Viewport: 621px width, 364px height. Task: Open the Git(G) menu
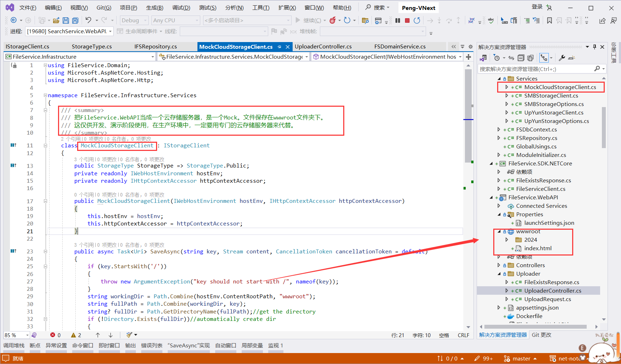pos(104,8)
